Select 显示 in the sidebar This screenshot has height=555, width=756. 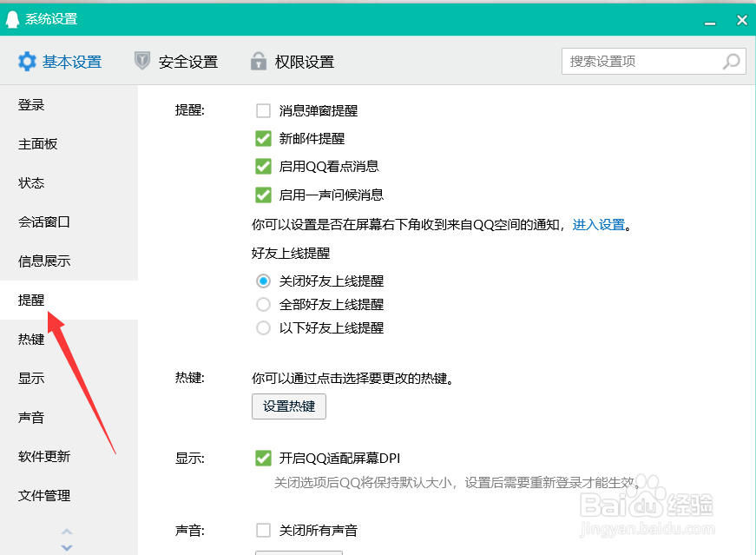pyautogui.click(x=69, y=379)
